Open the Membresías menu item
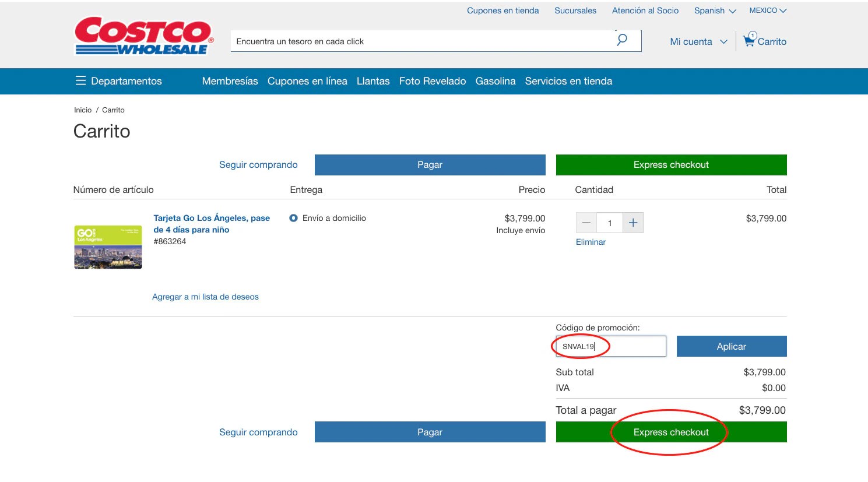 230,81
